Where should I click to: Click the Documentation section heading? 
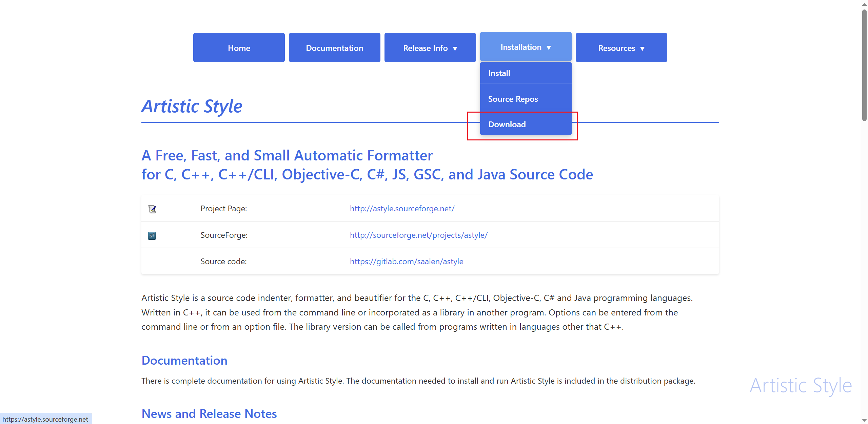(x=184, y=361)
